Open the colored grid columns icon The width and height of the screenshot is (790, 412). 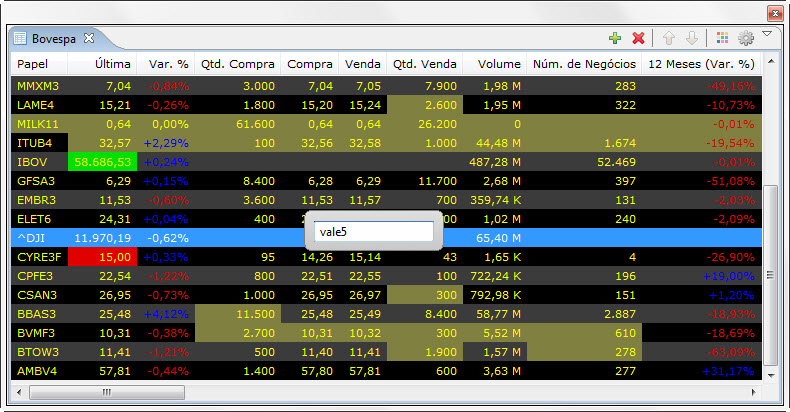coord(722,38)
